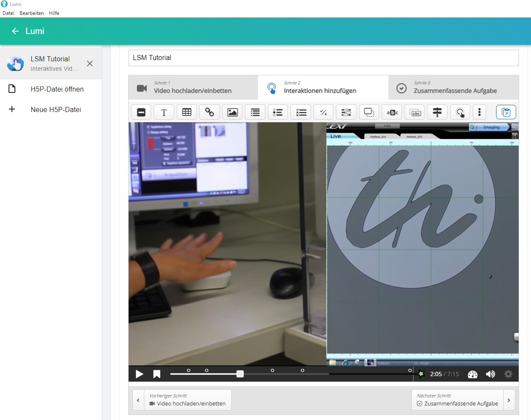Open the Hilfe menu
The width and height of the screenshot is (531, 420).
click(x=54, y=13)
